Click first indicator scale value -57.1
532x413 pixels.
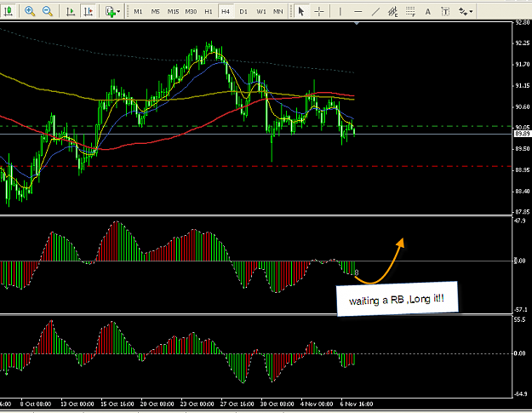(x=521, y=309)
